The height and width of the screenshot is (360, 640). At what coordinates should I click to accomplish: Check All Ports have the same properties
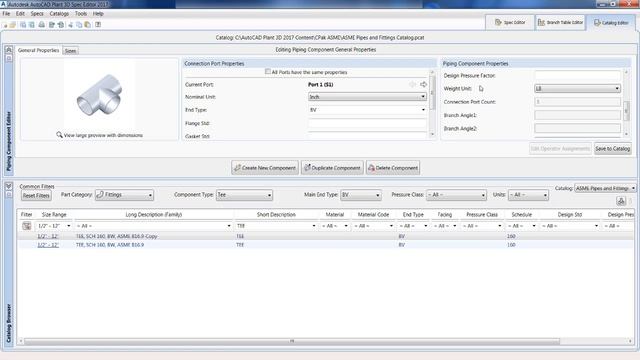(268, 71)
